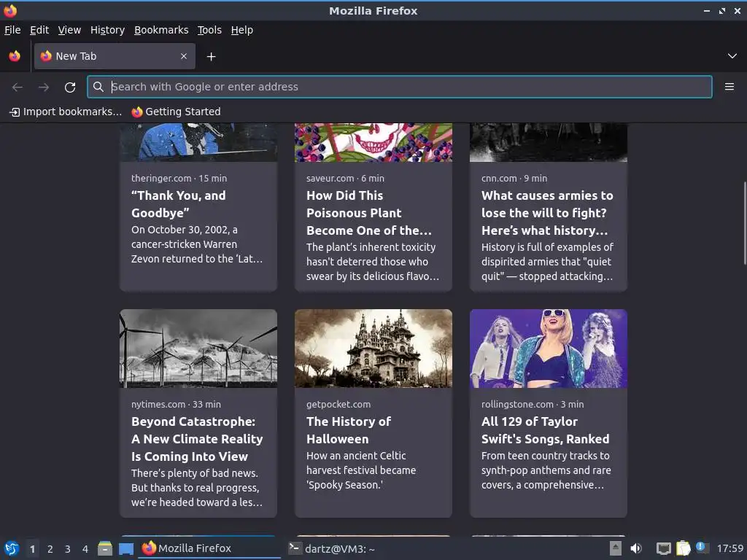Open the Firefox hamburger application menu

point(729,87)
